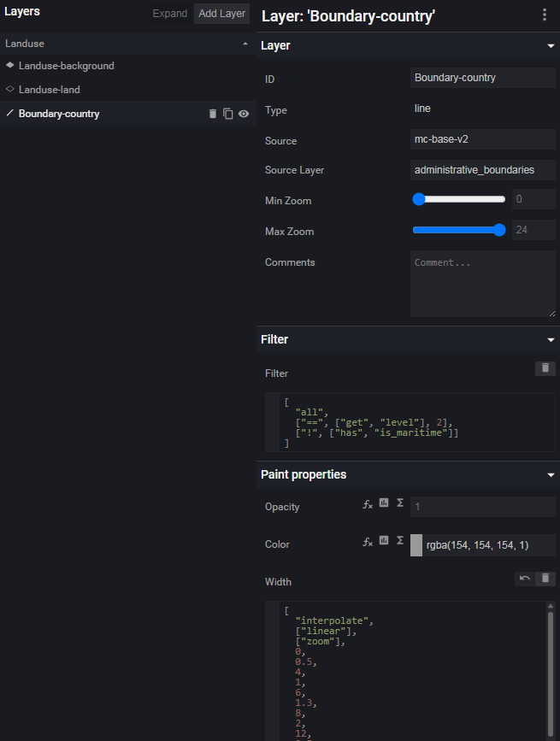Image resolution: width=560 pixels, height=741 pixels.
Task: Delete the filter expression using the trash icon
Action: tap(545, 368)
